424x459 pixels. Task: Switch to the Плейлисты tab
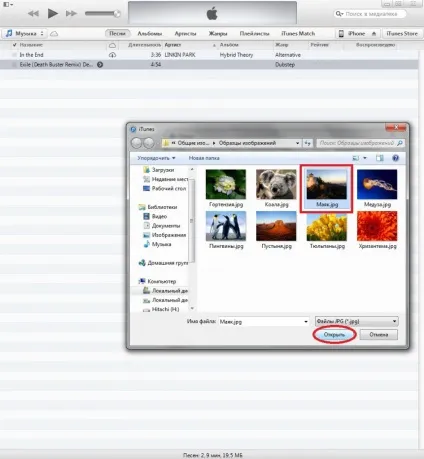[x=254, y=34]
